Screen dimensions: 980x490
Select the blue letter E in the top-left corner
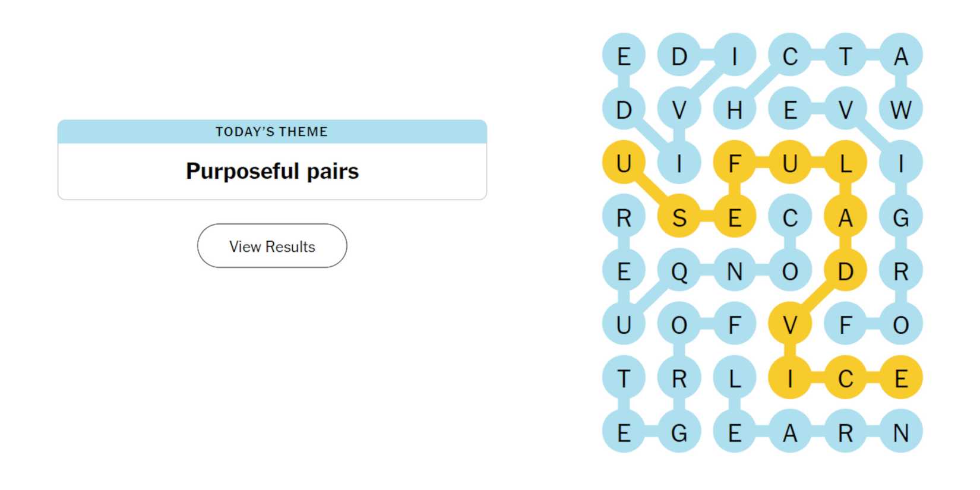(x=624, y=56)
